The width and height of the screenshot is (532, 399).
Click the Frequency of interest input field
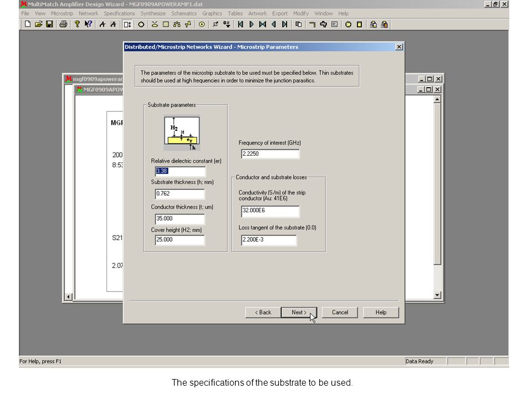(270, 154)
